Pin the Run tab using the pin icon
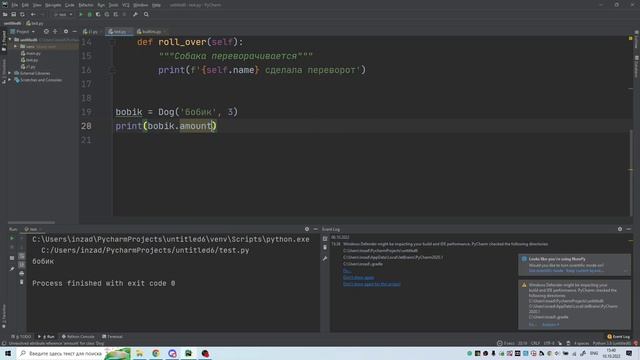The image size is (640, 360). pyautogui.click(x=12, y=269)
